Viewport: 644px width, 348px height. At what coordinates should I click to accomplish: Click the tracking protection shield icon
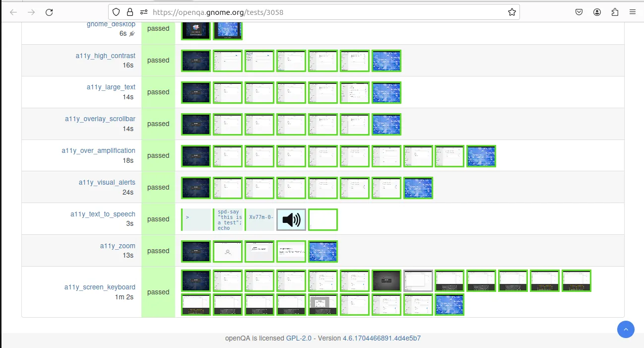pos(116,12)
